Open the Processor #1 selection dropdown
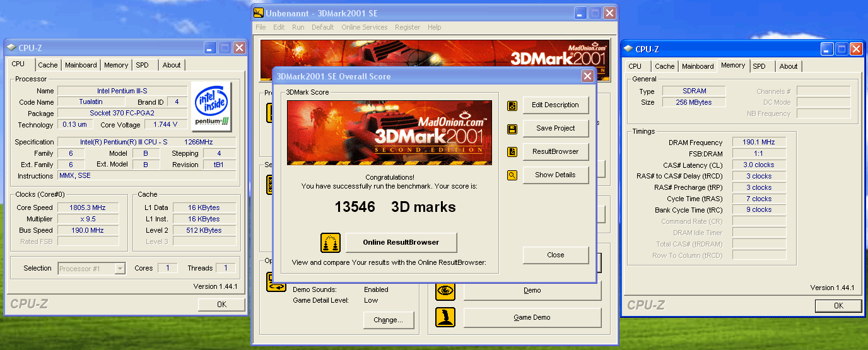 (120, 269)
